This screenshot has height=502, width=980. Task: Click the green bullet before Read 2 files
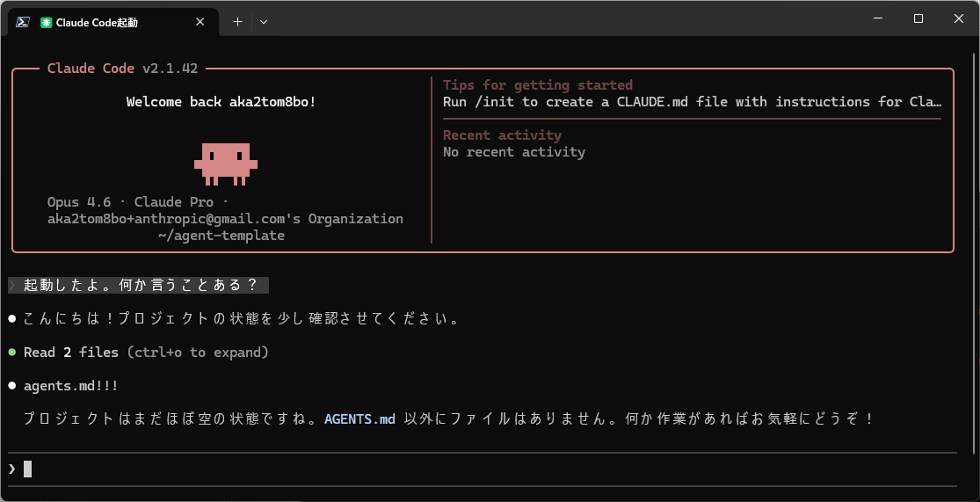(12, 353)
